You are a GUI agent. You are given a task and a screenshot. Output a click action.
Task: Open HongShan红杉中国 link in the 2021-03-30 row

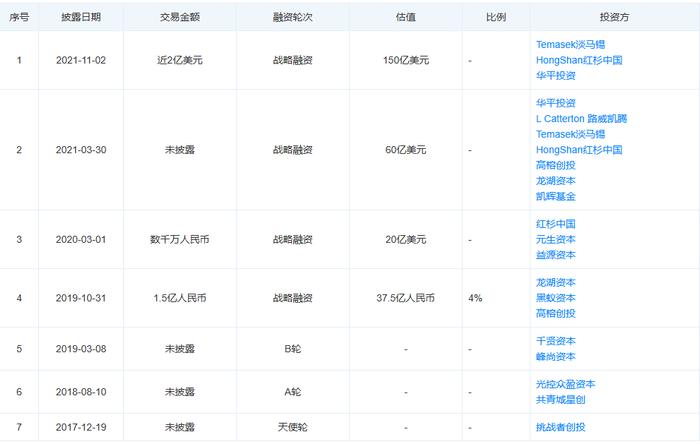579,150
